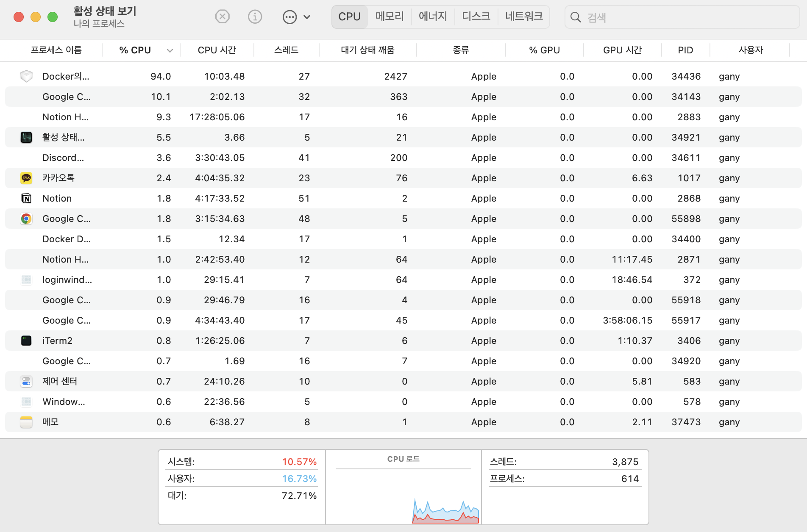Viewport: 807px width, 532px height.
Task: Focus the 검색 search field
Action: pyautogui.click(x=682, y=17)
